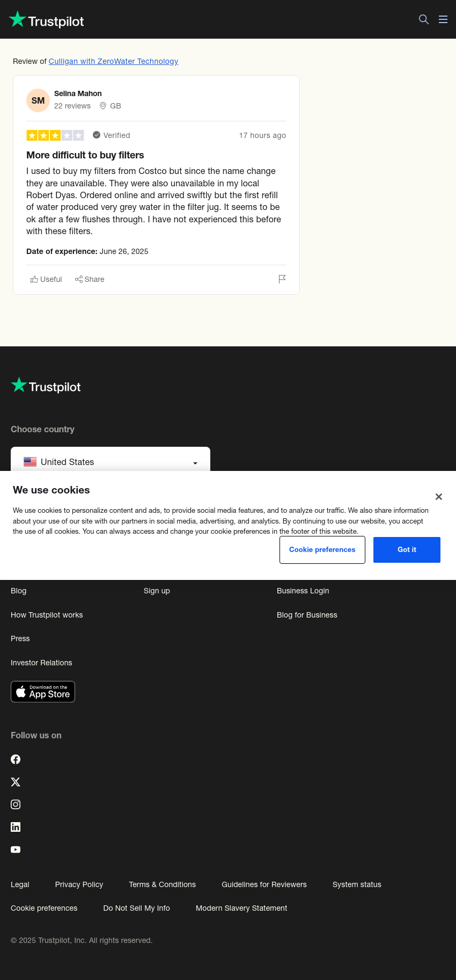Open Modern Slavery Statement link
The image size is (456, 980).
[x=241, y=908]
